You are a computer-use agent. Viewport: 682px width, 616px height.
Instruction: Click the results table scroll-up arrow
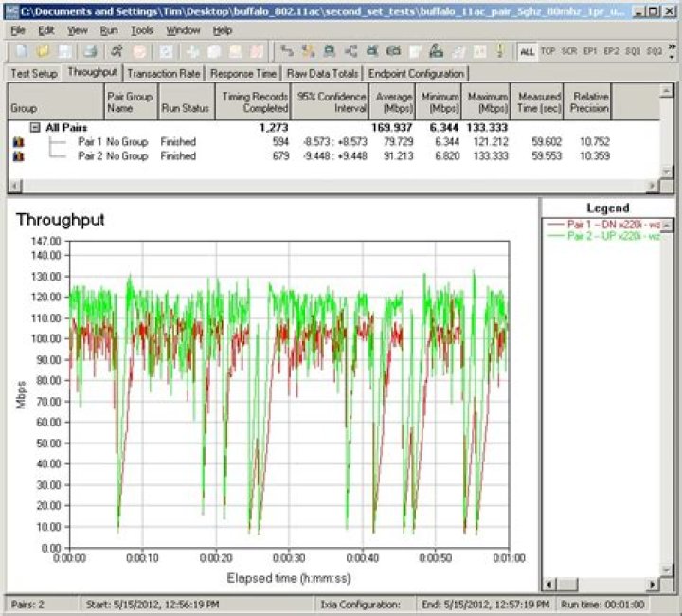tap(666, 90)
